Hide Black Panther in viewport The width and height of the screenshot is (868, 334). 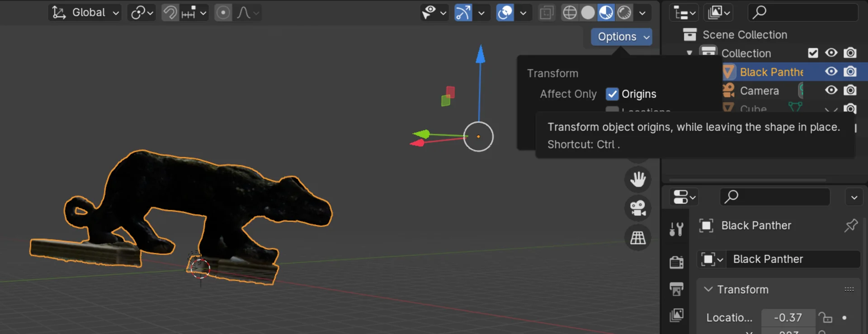pos(831,71)
